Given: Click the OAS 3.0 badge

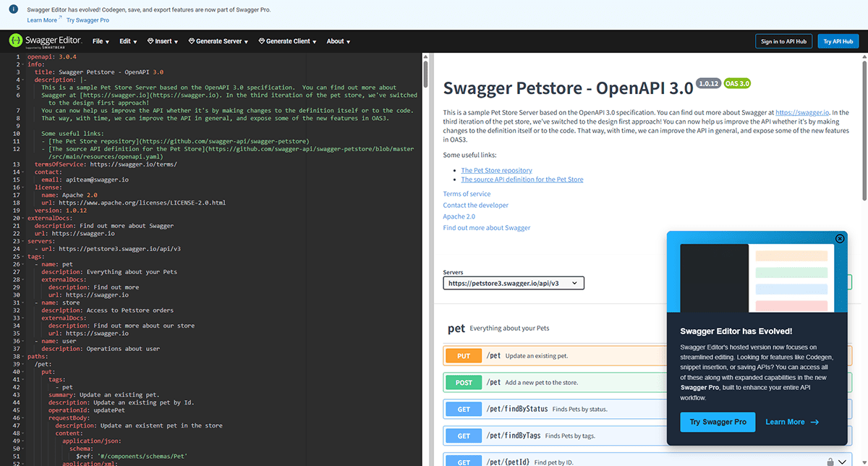Looking at the screenshot, I should click(737, 83).
